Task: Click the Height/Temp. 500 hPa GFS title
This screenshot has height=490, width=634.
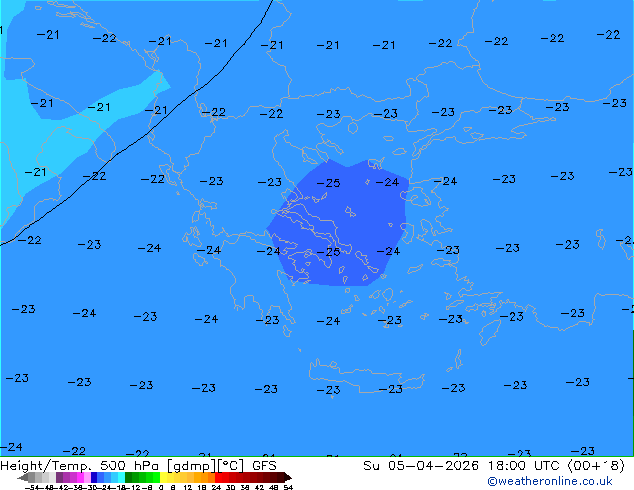Action: [138, 466]
